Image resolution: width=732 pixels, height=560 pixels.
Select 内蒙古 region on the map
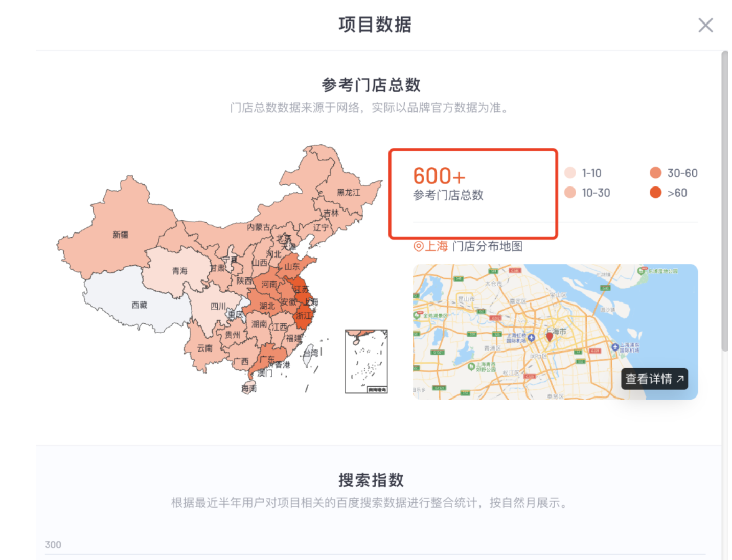point(259,227)
